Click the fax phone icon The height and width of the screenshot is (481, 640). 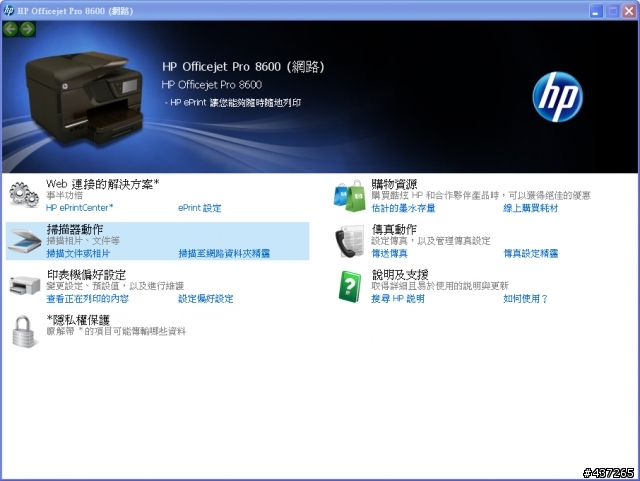tap(350, 241)
